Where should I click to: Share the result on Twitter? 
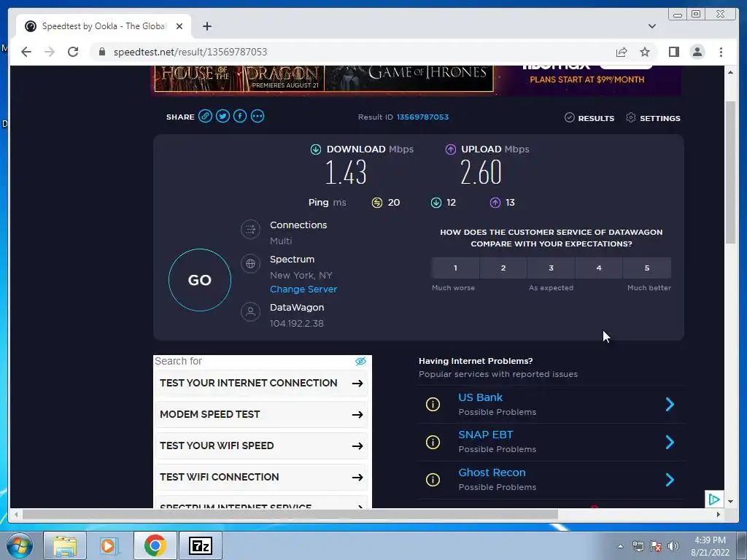(x=222, y=116)
